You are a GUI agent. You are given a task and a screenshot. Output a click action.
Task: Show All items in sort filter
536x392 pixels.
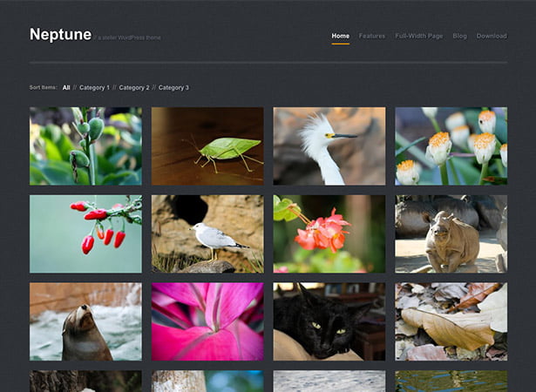(66, 87)
